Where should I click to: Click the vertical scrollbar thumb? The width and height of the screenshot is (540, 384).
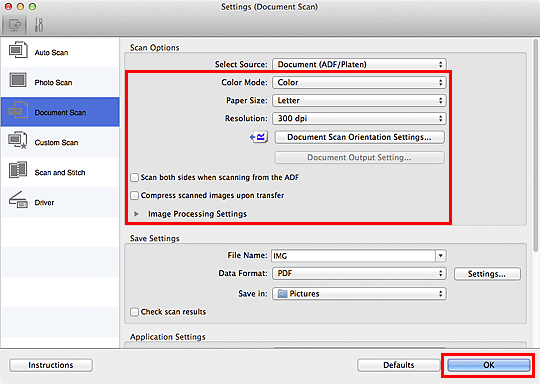536,145
